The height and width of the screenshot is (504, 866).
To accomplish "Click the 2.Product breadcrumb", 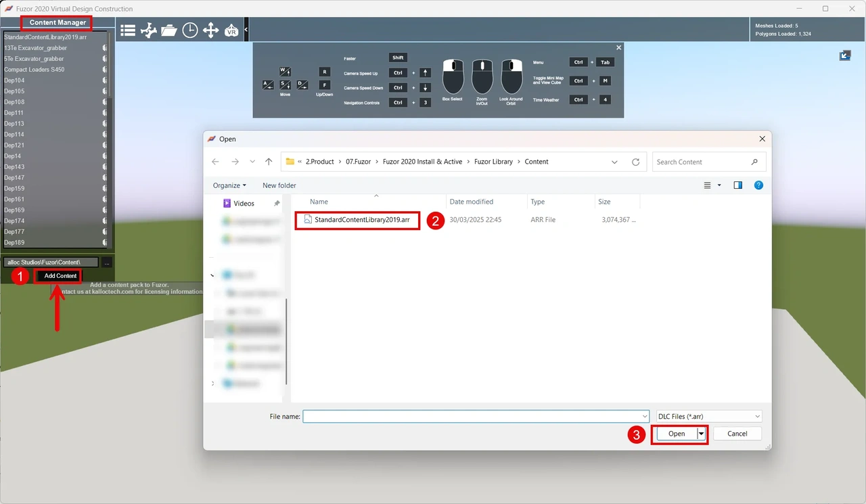I will [x=319, y=162].
